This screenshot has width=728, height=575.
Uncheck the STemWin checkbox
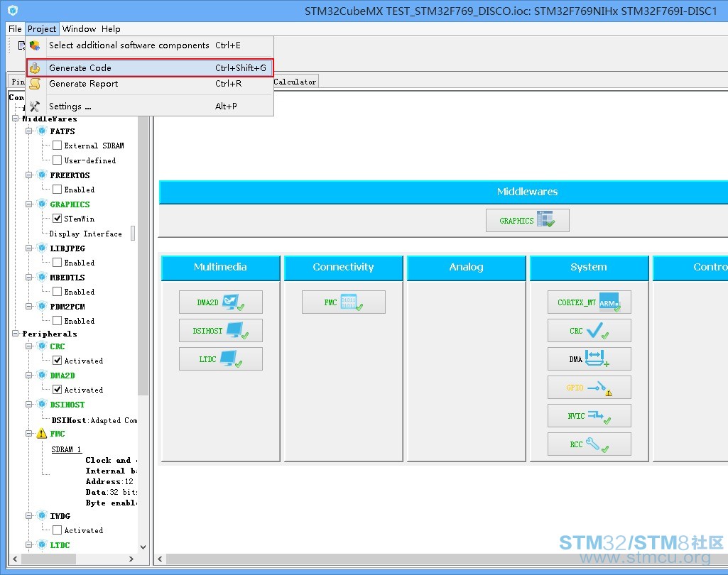(x=57, y=219)
